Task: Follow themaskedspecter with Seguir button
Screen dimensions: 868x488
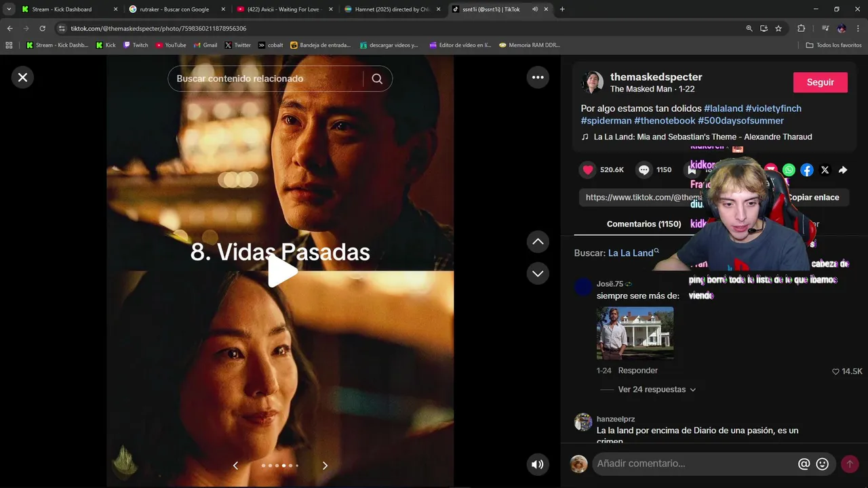Action: (821, 82)
